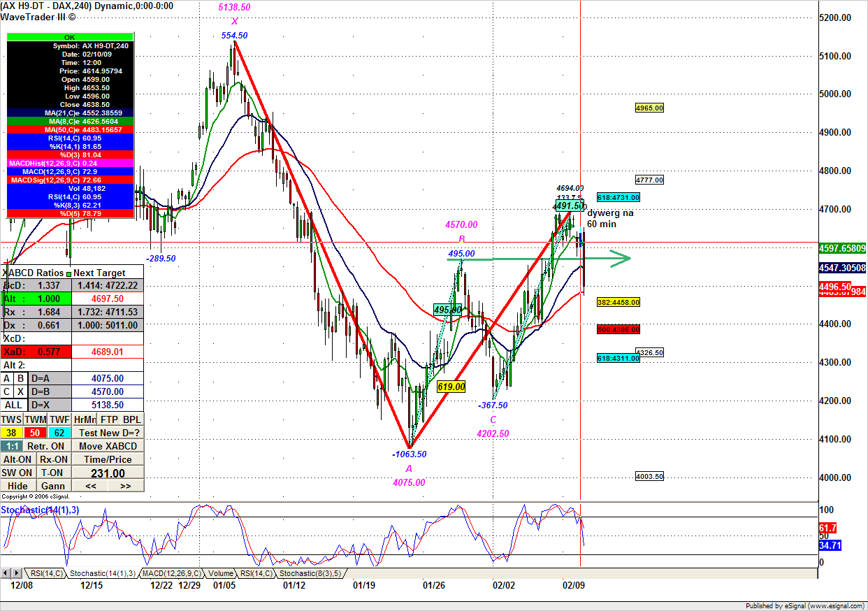This screenshot has width=868, height=611.
Task: Click the 4597.65809 axis price marker
Action: (842, 248)
